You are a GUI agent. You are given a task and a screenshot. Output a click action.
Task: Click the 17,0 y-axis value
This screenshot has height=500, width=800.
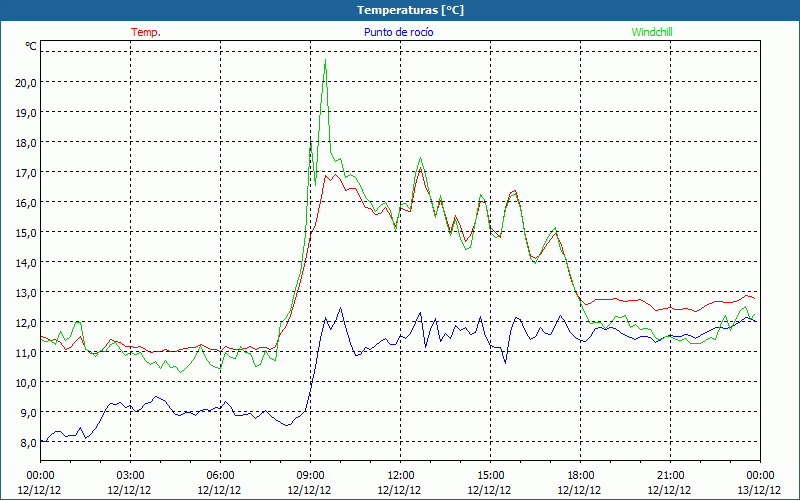(x=26, y=173)
